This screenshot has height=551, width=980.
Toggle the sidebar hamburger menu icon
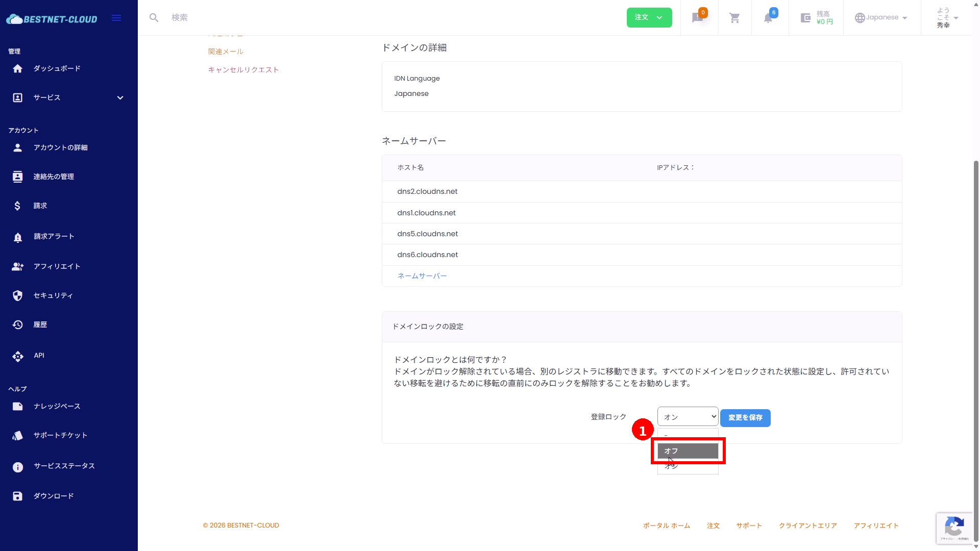(x=116, y=18)
